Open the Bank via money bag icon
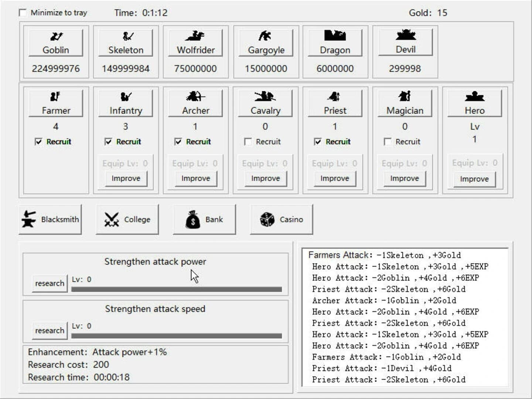This screenshot has width=532, height=399. [x=192, y=219]
